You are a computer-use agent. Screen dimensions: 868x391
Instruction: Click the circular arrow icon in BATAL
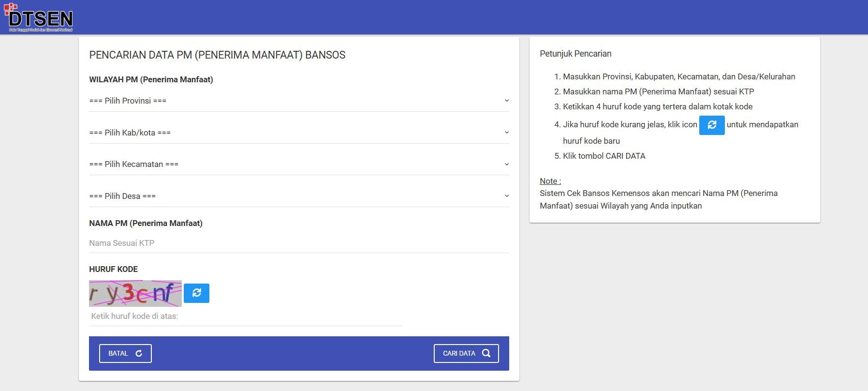point(139,353)
